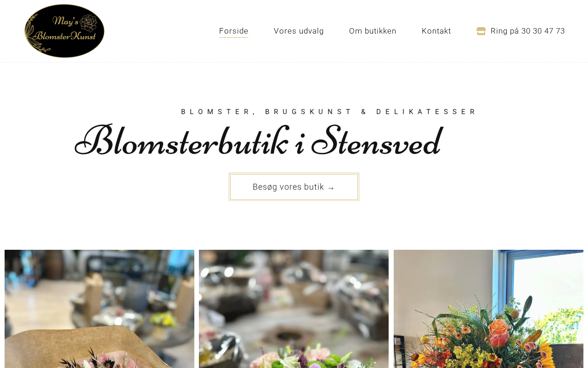Click the Besøg vores butik button
Viewport: 588px width, 368px height.
(294, 187)
